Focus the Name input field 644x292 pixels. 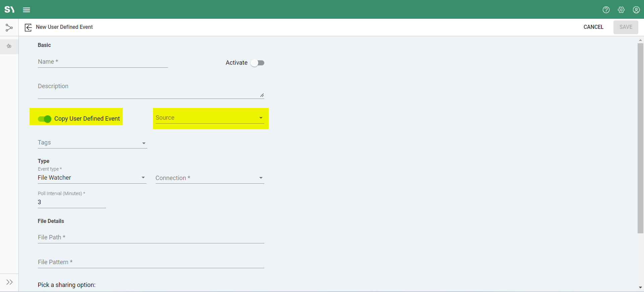point(103,62)
